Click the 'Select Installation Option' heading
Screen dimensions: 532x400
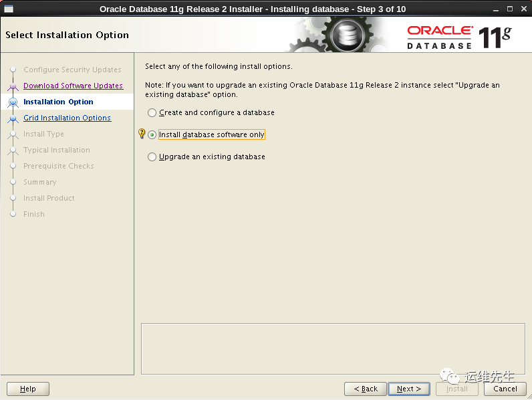[68, 35]
